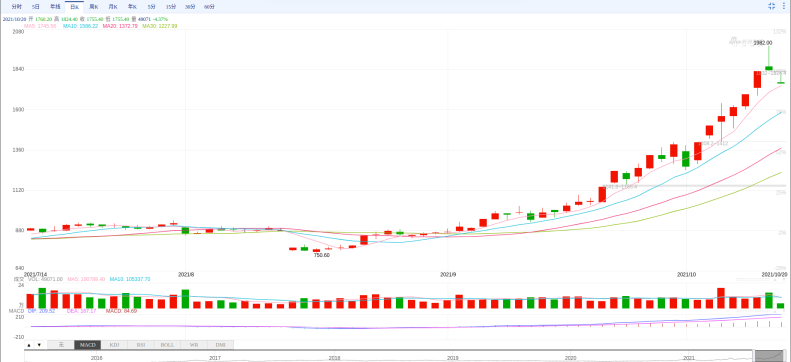
Task: Open the 年线 yearly line tab
Action: tap(54, 7)
